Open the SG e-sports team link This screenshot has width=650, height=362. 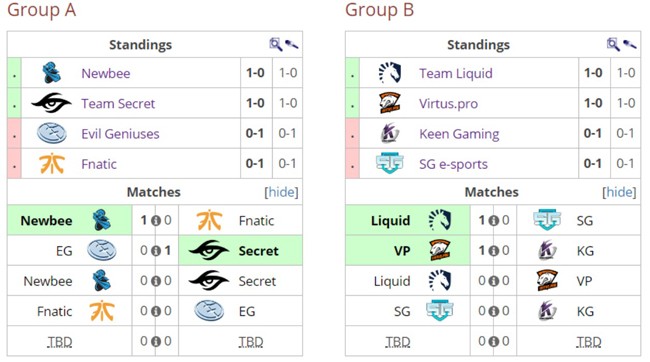[x=453, y=164]
